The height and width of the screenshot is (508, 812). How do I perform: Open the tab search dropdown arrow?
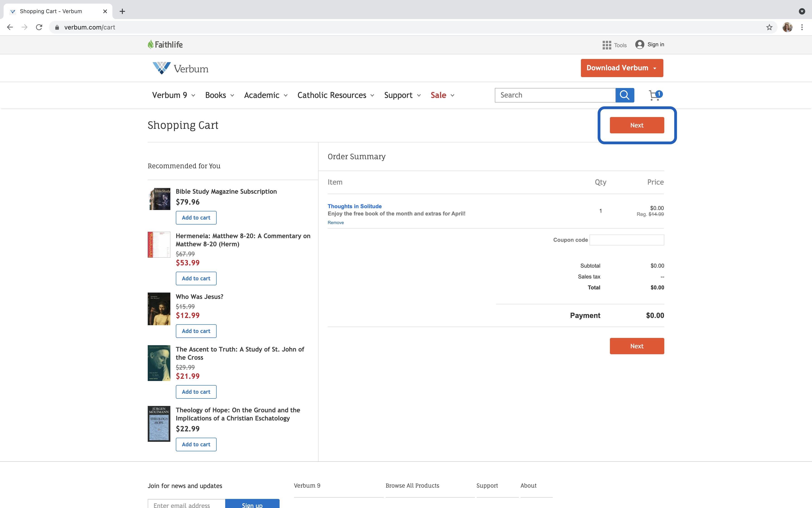(802, 11)
